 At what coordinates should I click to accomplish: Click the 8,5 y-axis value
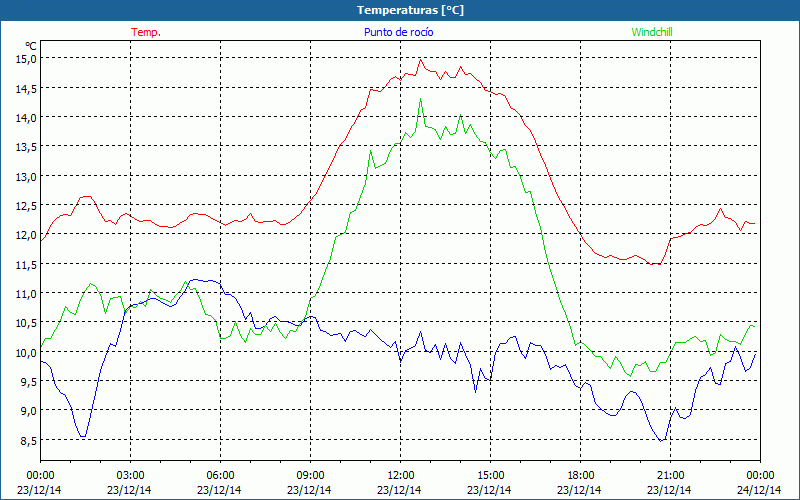coord(29,440)
